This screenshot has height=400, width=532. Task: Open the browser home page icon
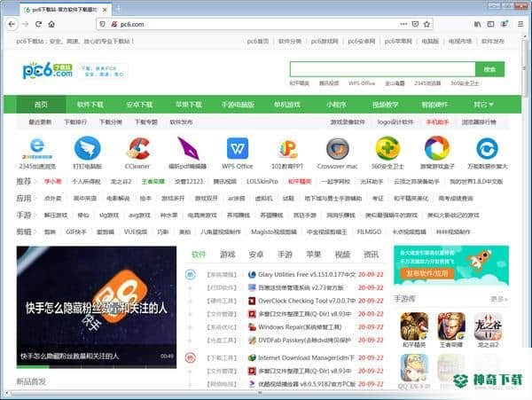[x=51, y=24]
